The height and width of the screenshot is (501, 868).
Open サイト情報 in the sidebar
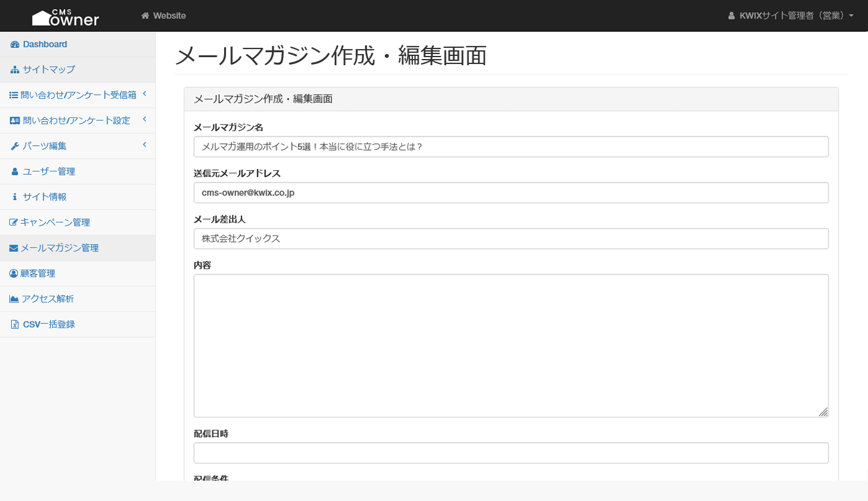[77, 197]
